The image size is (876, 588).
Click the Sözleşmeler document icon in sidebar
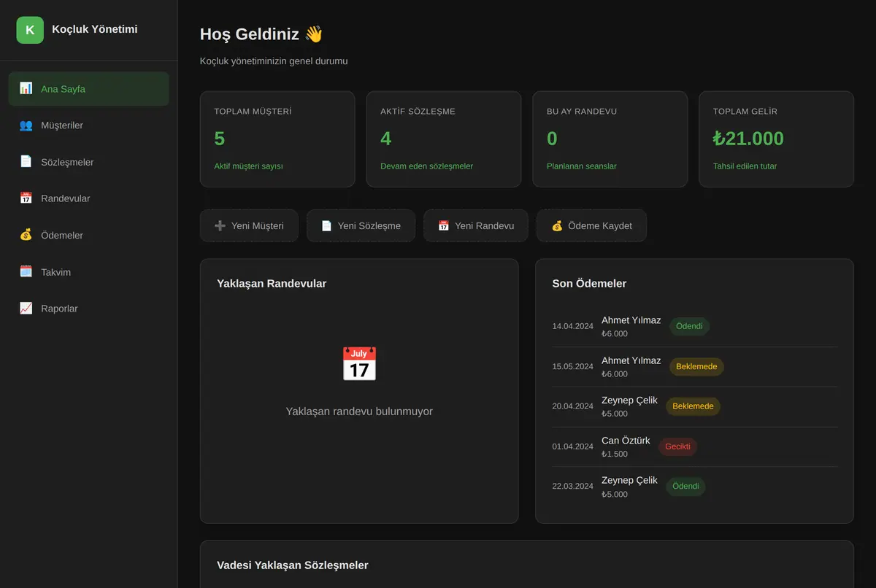pyautogui.click(x=26, y=161)
